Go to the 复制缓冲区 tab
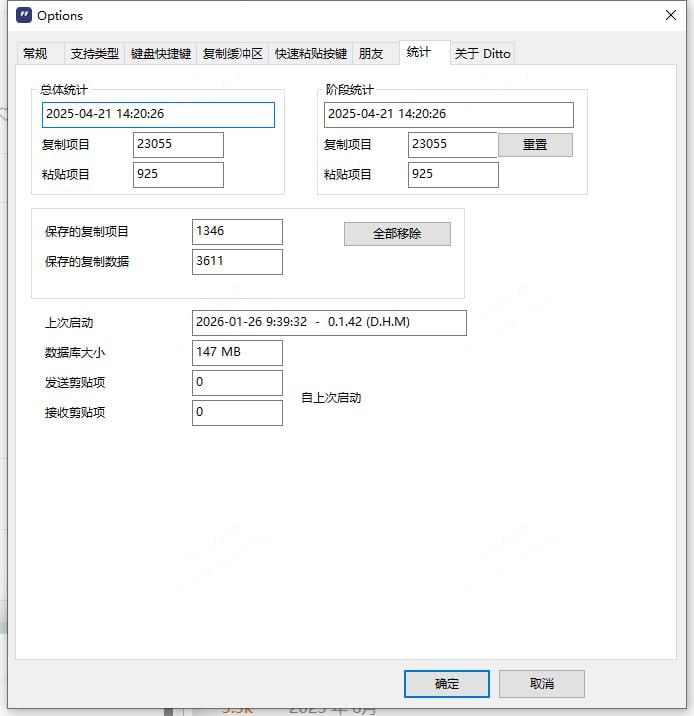This screenshot has height=716, width=694. (x=232, y=53)
